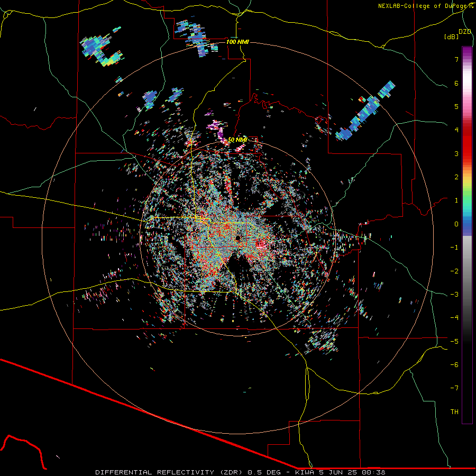Click the '2' value on the color scale
The width and height of the screenshot is (476, 476).
pos(456,177)
